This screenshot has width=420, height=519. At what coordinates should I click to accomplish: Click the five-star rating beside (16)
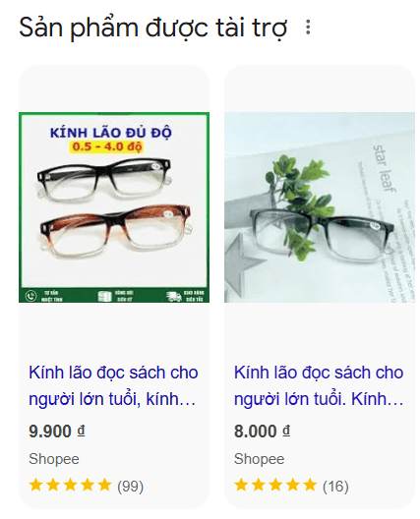[x=275, y=486]
